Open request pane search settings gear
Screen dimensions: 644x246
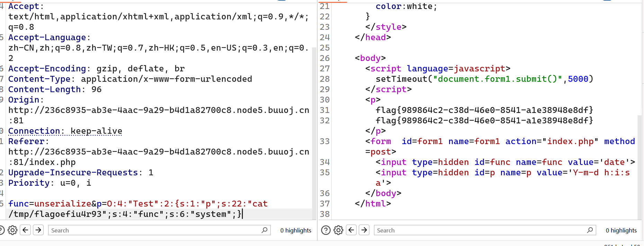point(12,230)
